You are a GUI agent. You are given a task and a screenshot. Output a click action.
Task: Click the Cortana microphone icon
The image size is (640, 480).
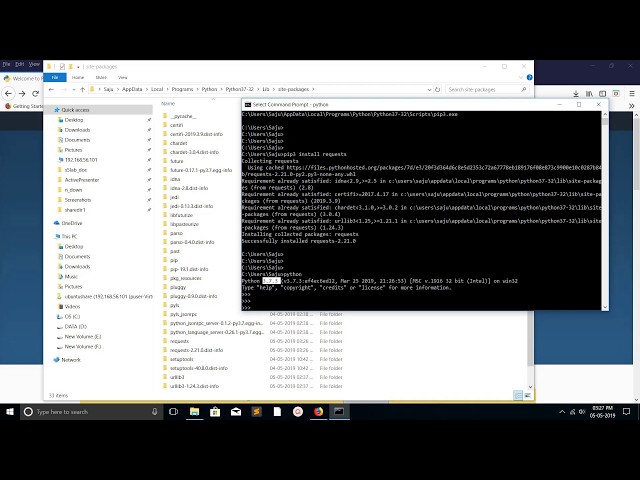click(155, 412)
